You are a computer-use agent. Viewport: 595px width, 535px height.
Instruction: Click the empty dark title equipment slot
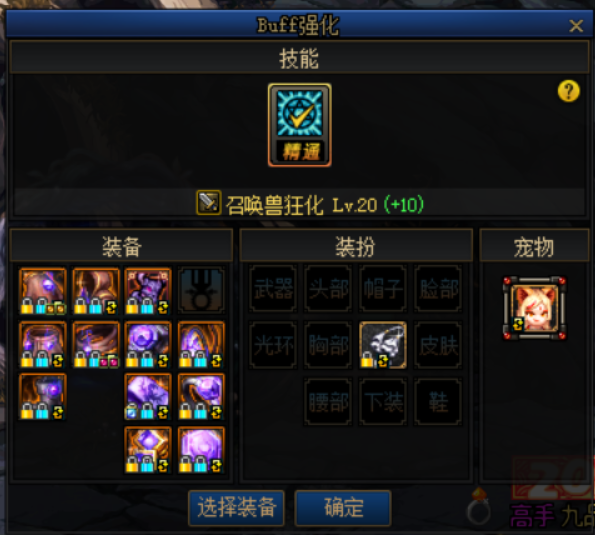[x=201, y=291]
